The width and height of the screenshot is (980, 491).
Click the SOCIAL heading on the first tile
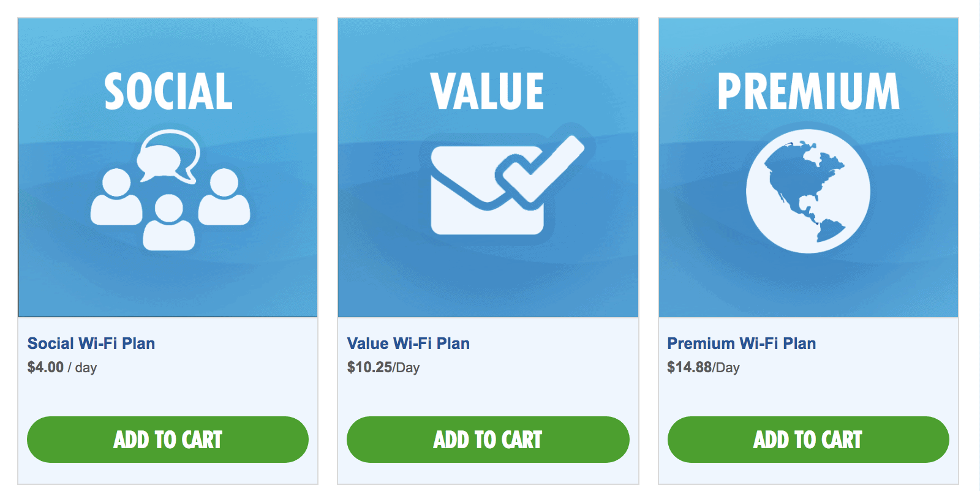click(168, 92)
